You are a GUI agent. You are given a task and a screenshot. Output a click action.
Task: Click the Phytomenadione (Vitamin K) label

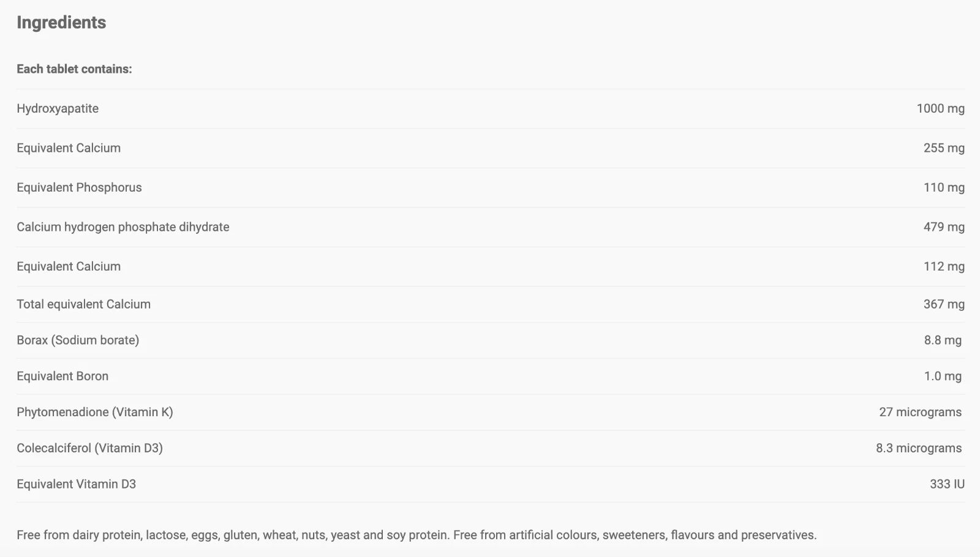[x=95, y=412]
